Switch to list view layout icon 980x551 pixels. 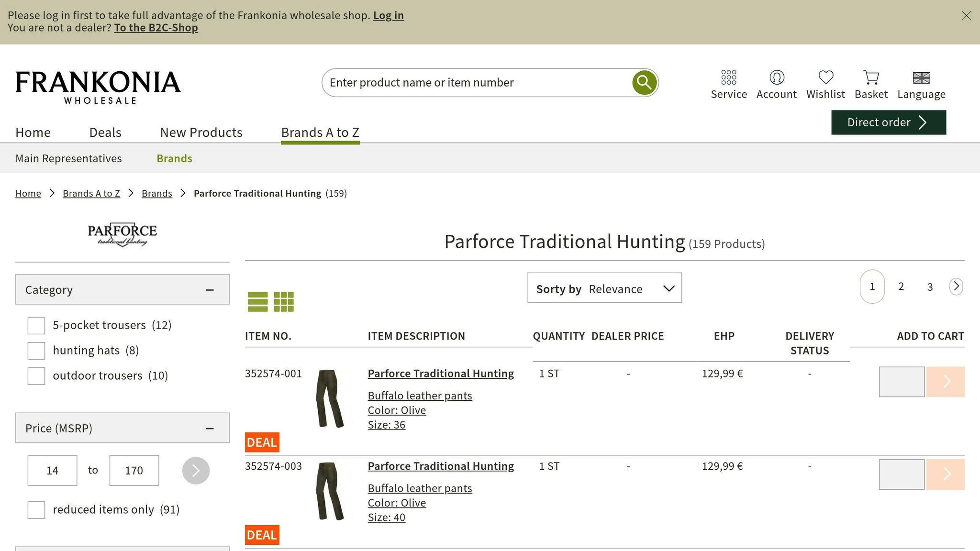coord(257,302)
